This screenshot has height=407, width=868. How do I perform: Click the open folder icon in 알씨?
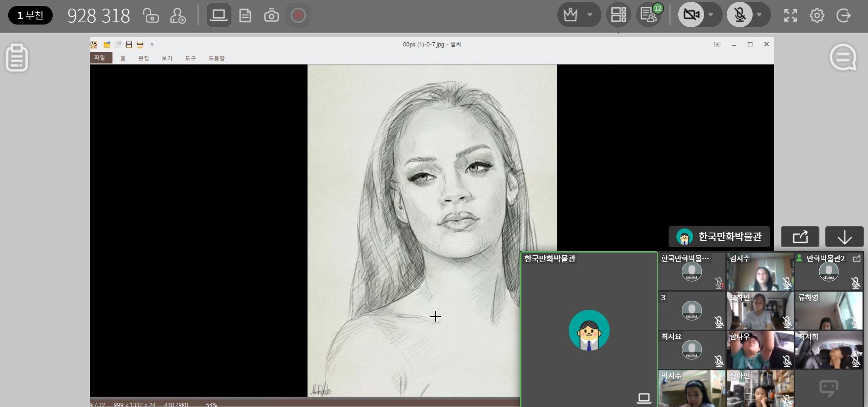click(107, 45)
